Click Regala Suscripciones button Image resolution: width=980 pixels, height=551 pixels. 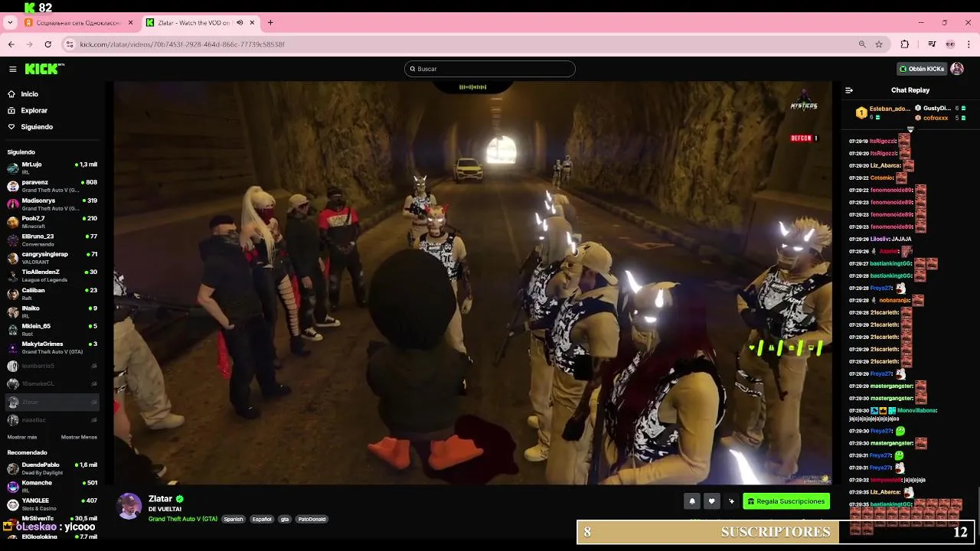coord(786,501)
